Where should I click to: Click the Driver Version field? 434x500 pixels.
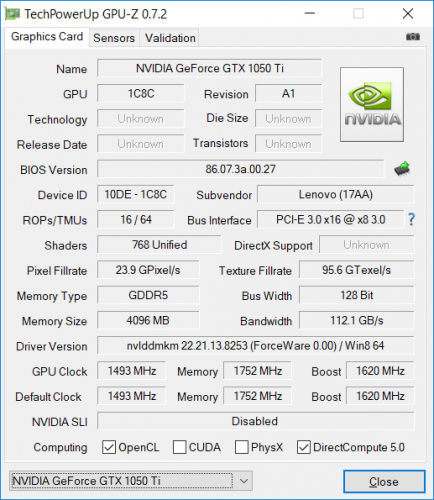255,346
